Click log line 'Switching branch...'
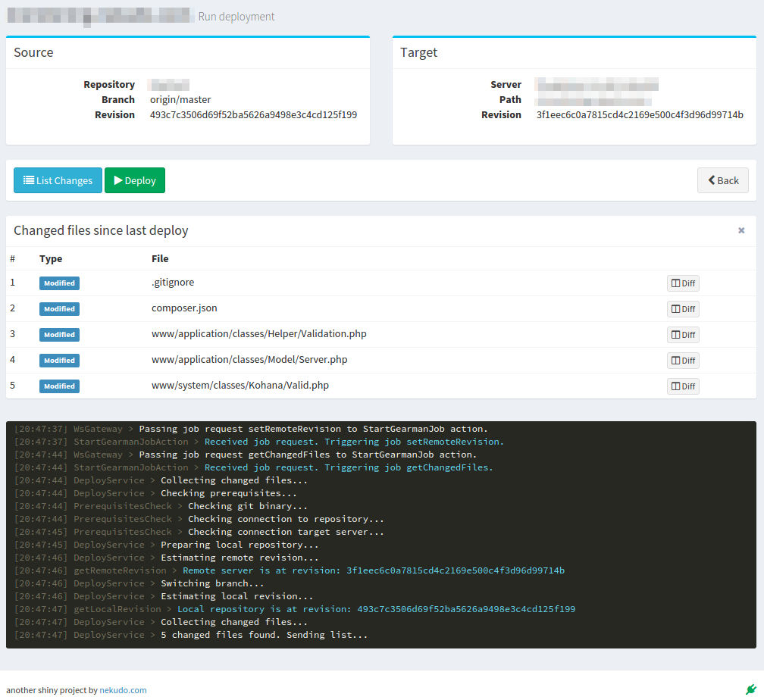This screenshot has height=700, width=764. point(212,583)
